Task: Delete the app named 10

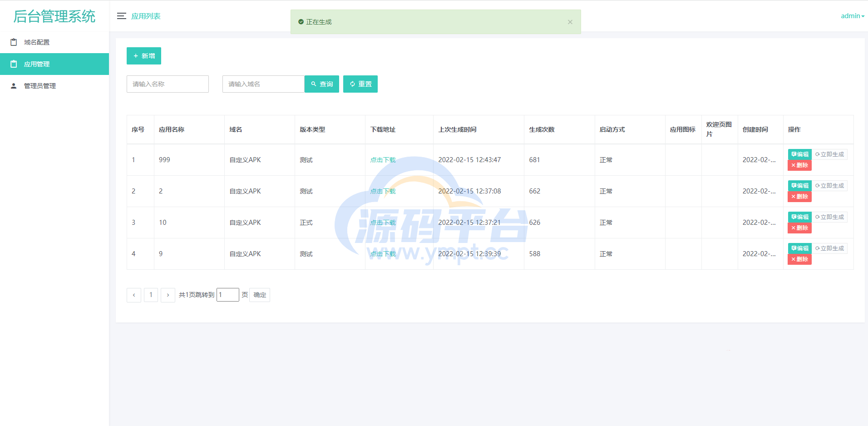Action: click(x=799, y=228)
